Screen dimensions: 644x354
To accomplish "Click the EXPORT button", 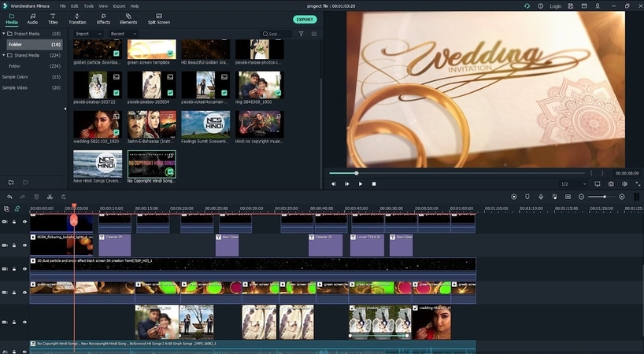I will [x=305, y=20].
